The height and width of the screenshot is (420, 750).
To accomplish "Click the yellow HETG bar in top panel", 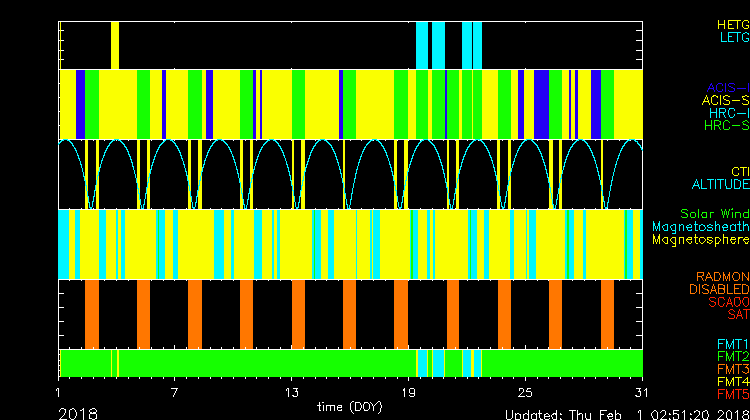I will (x=115, y=44).
